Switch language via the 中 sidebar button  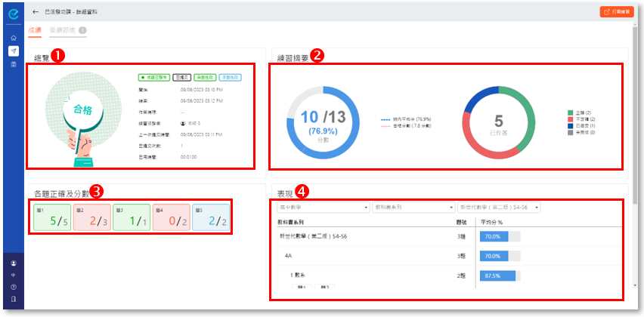click(x=14, y=275)
